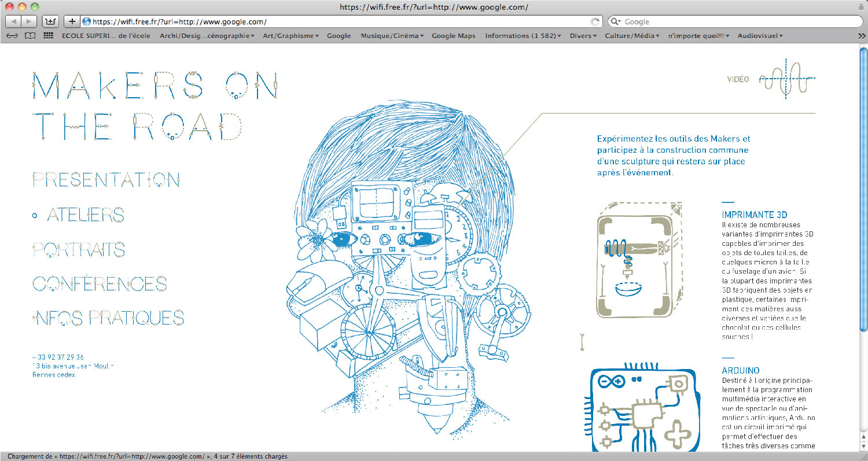Expand the Musique/Cinéma bookmarks folder

coord(392,36)
